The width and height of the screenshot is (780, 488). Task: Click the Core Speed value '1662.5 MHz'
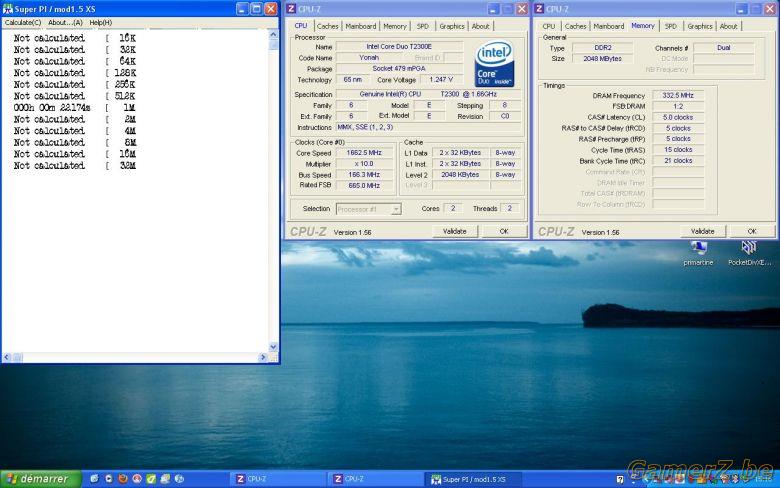tap(364, 153)
